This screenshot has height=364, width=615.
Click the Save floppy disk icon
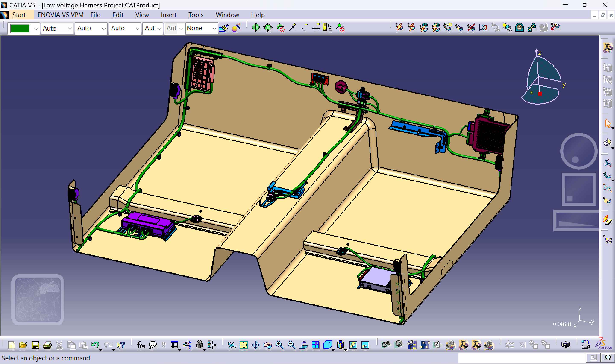(x=35, y=345)
